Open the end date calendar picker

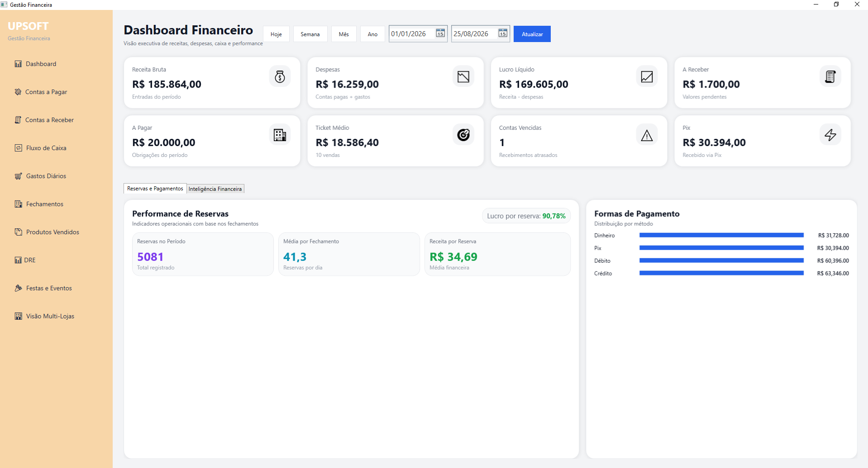pos(503,33)
